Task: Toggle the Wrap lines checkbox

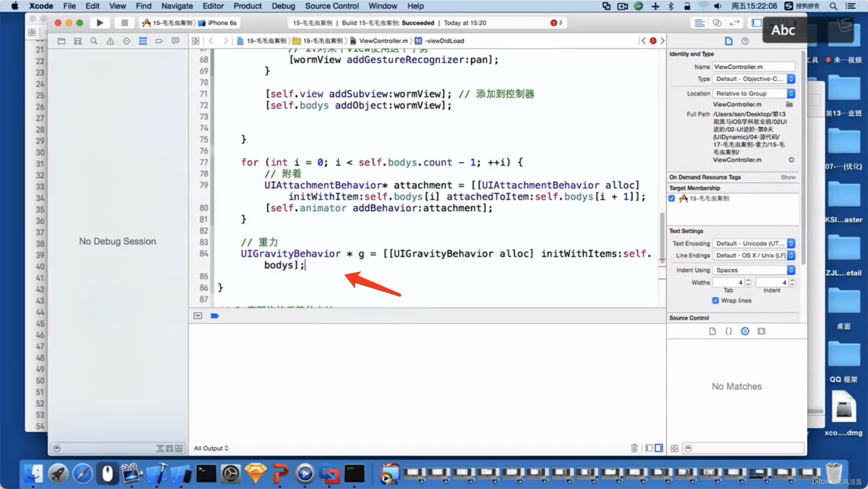Action: coord(715,301)
